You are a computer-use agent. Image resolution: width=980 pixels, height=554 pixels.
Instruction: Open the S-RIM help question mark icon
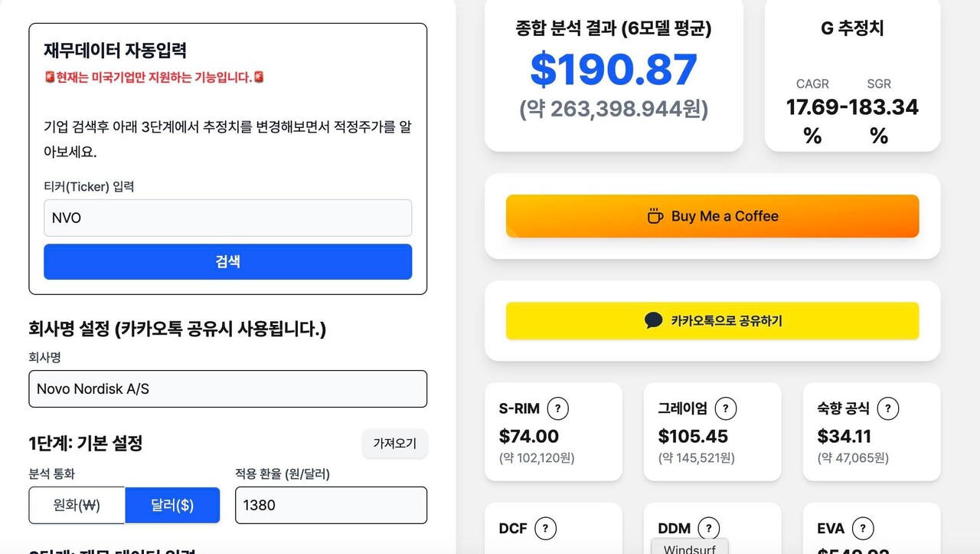(558, 408)
